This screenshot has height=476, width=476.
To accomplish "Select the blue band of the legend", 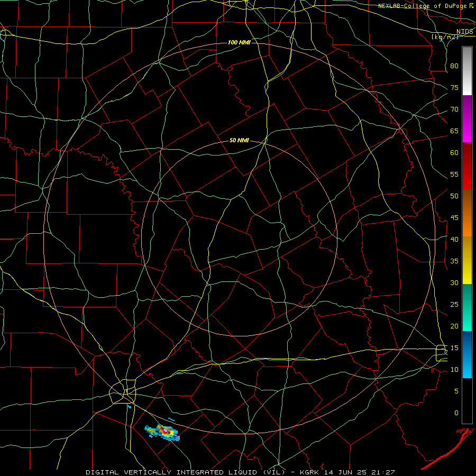I will (467, 354).
